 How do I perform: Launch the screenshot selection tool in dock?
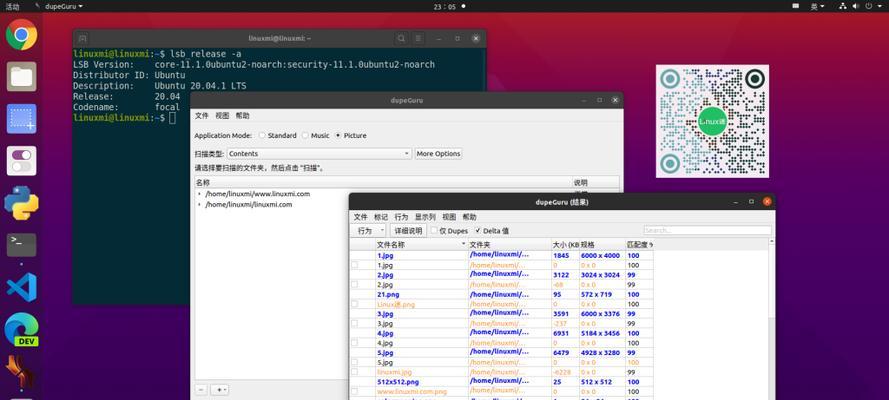22,118
